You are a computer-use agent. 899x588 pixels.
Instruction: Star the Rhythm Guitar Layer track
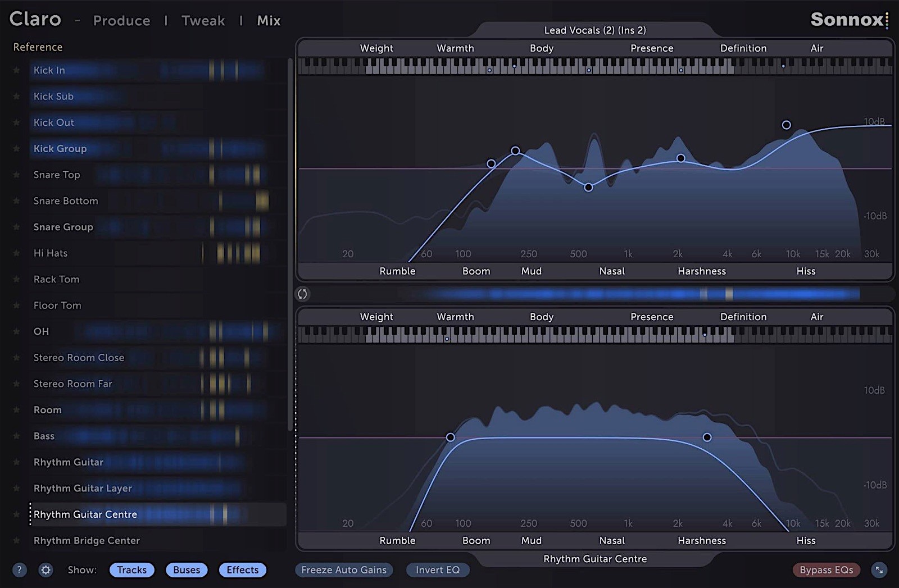16,488
